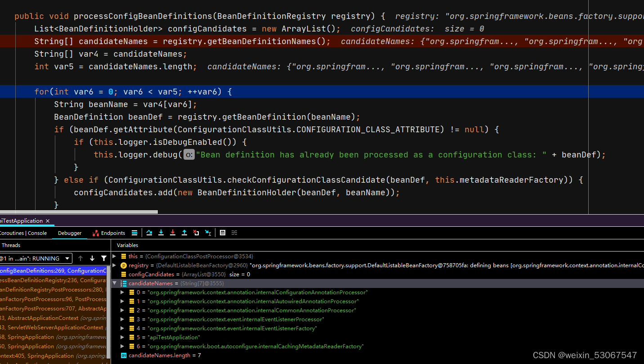Expand array element 2 internalCommonAnnotationProcessor

click(123, 310)
